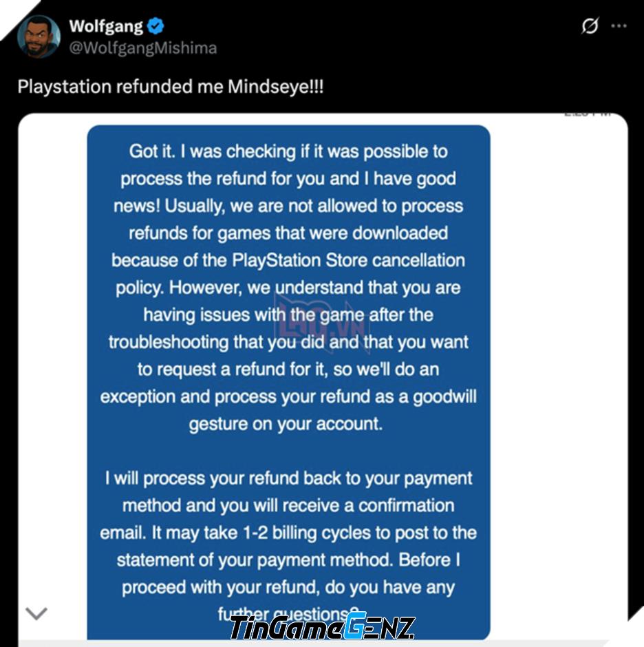The height and width of the screenshot is (647, 644).
Task: Click the TinGameGENZ logo watermark
Action: click(322, 627)
